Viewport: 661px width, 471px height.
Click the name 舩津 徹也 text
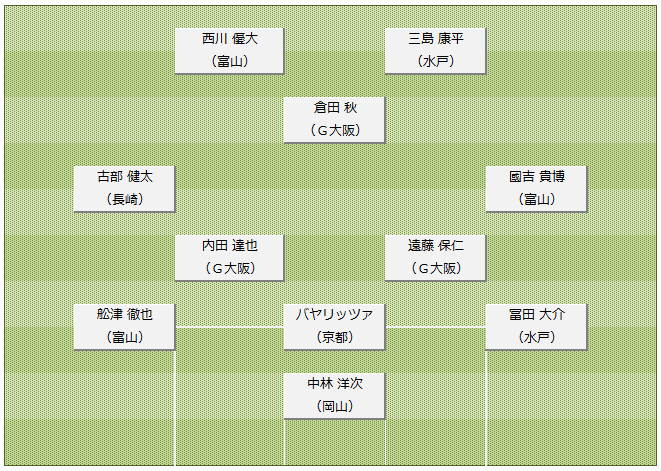coord(125,315)
